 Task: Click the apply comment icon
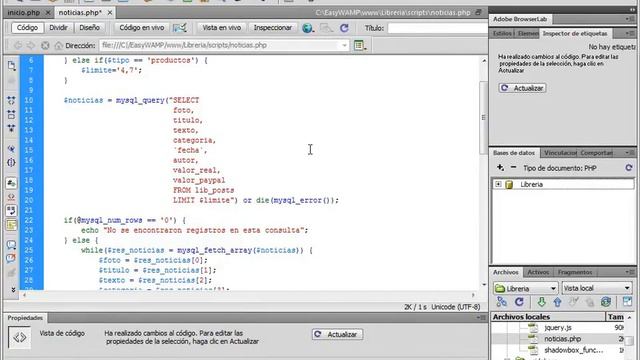[x=11, y=245]
